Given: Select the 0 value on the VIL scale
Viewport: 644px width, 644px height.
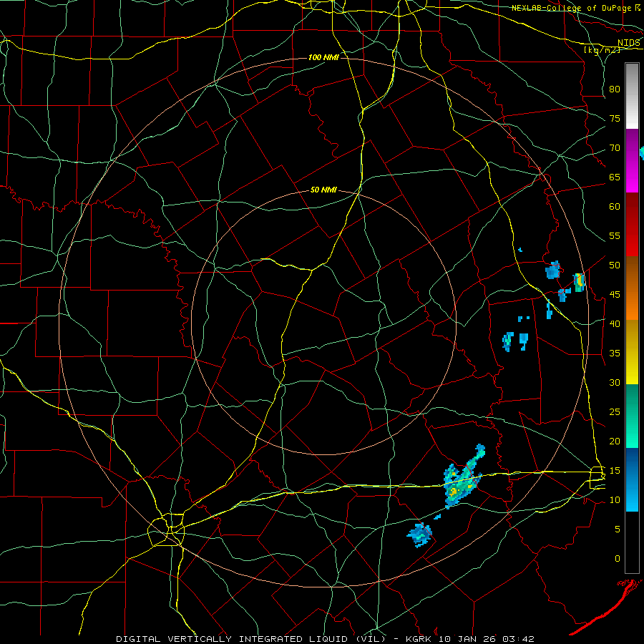Looking at the screenshot, I should click(x=618, y=559).
